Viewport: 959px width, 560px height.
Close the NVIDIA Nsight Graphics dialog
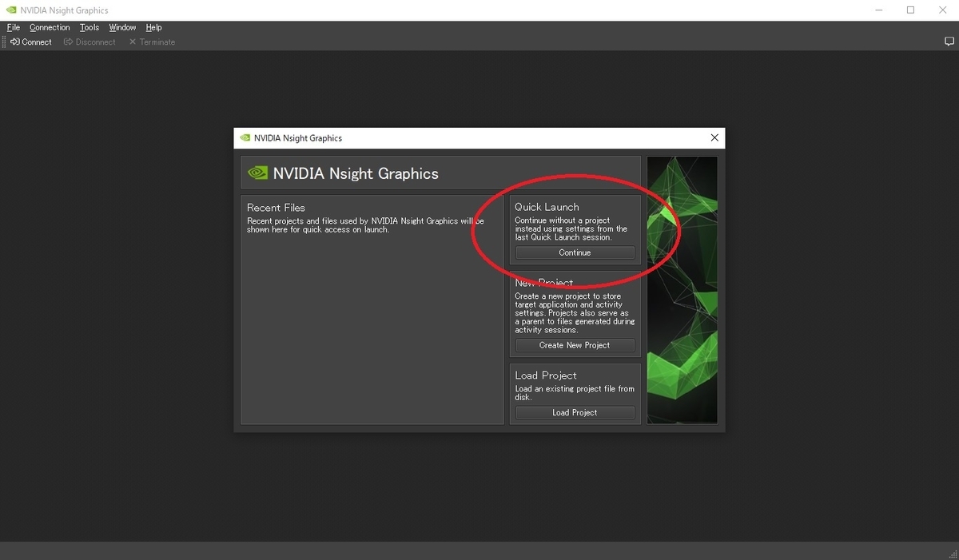point(714,137)
